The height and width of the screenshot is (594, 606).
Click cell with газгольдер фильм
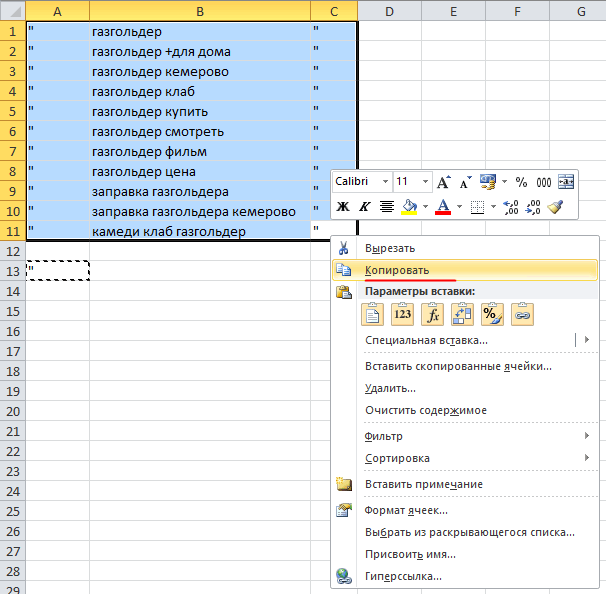[200, 151]
